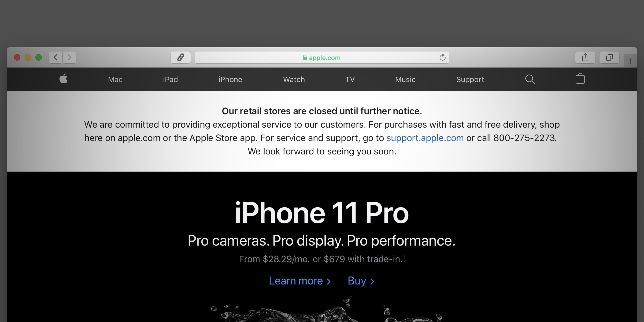Reload the page with refresh icon
The width and height of the screenshot is (644, 322).
(x=442, y=57)
